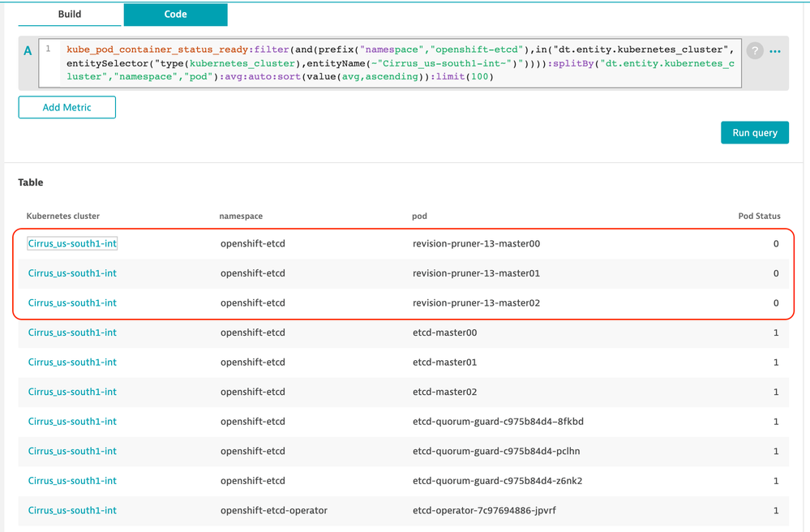
Task: Sort by the pod column header
Action: 419,217
